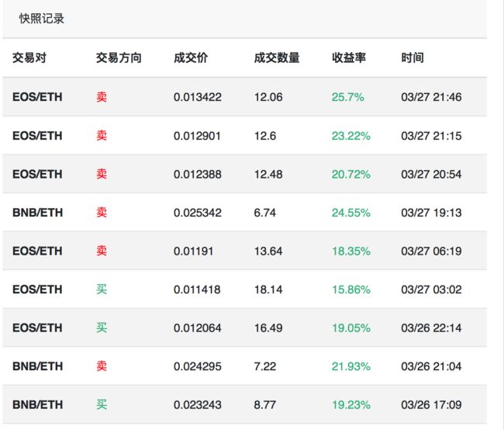Click timestamp 03/27 21:46
This screenshot has width=504, height=430.
431,97
